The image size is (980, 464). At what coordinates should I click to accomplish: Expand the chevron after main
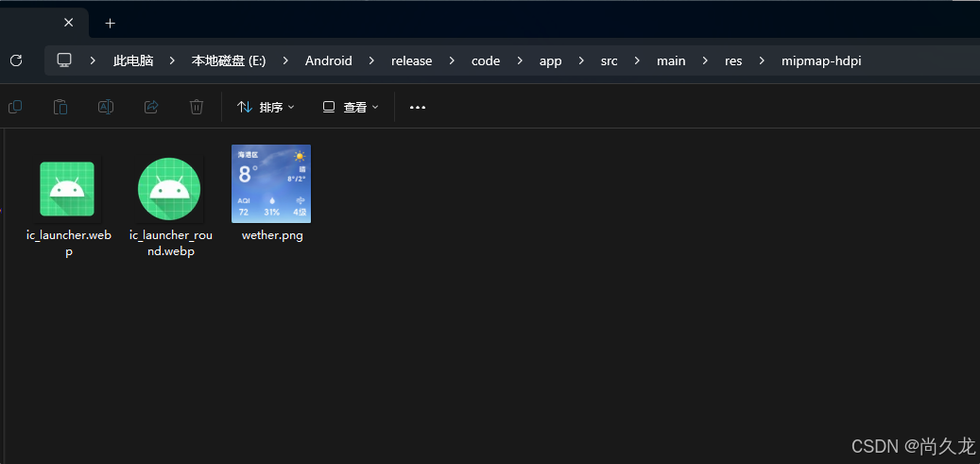coord(705,60)
